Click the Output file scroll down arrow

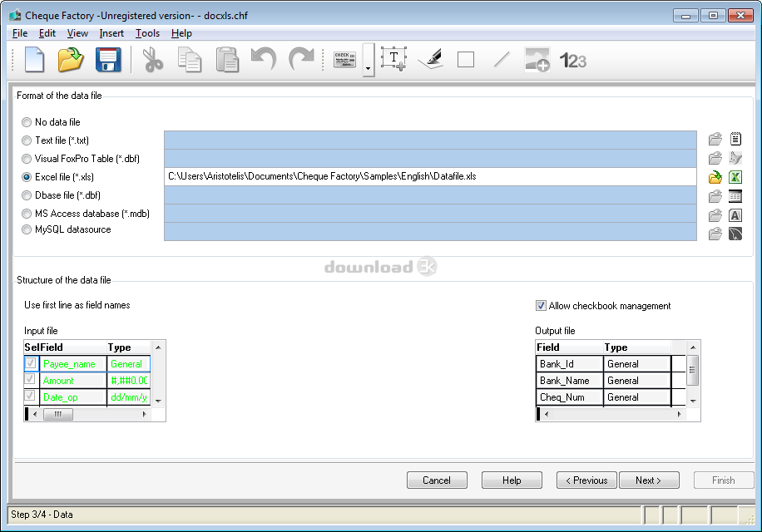tap(693, 401)
